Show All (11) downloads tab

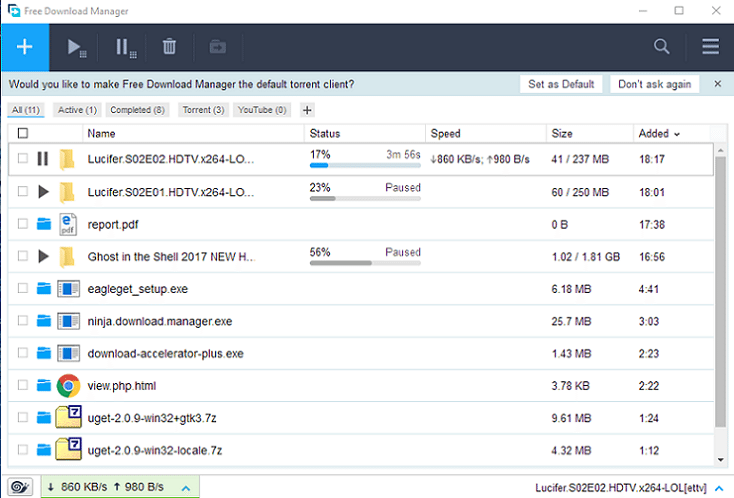26,110
